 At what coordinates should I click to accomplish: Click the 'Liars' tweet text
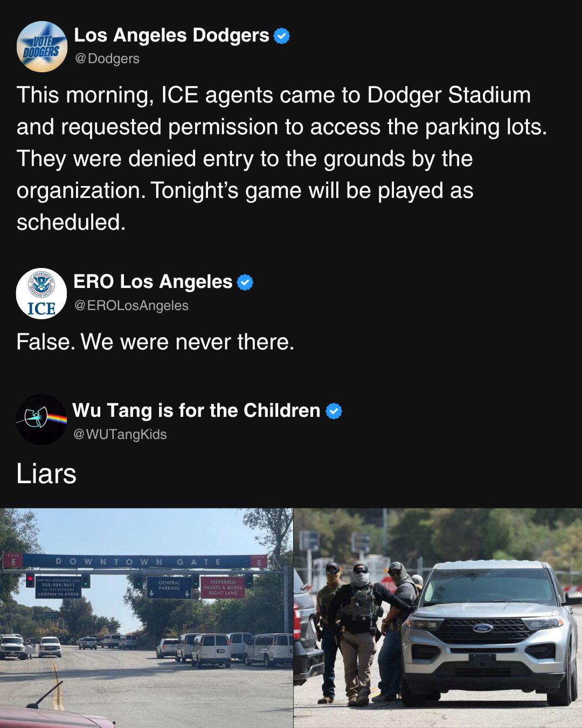(46, 474)
